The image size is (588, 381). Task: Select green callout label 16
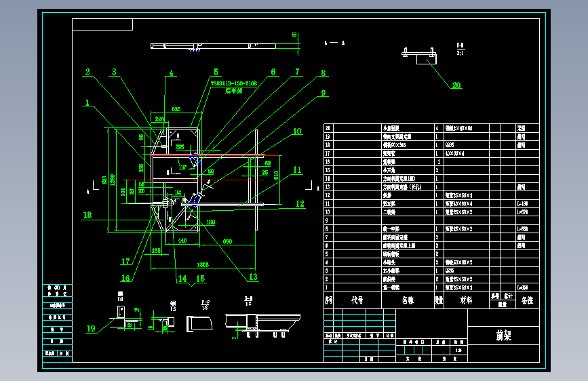coord(125,278)
